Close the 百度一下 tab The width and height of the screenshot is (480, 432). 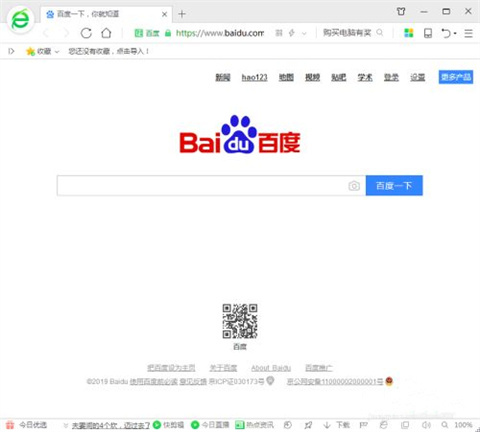164,14
